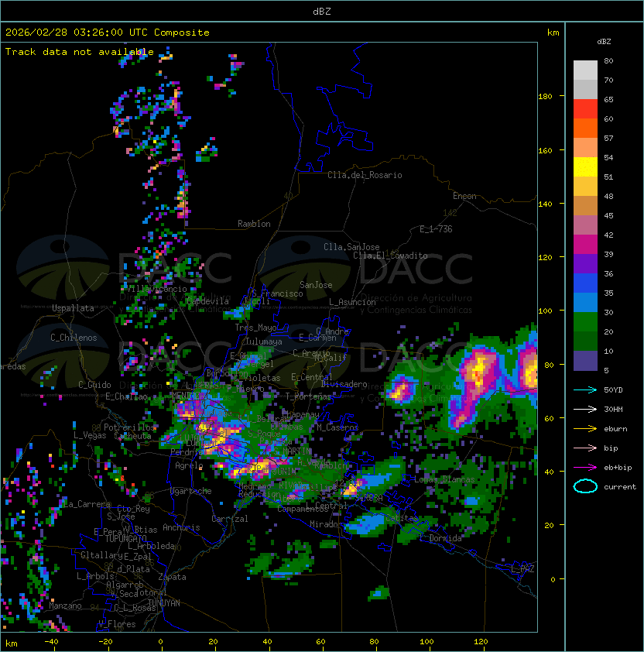This screenshot has height=652, width=644.
Task: Click the white 30HM arrow legend icon
Action: [585, 409]
